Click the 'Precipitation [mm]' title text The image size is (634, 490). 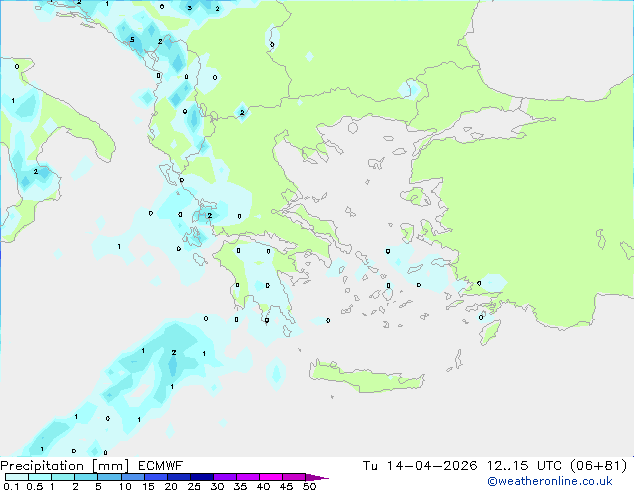pos(65,466)
